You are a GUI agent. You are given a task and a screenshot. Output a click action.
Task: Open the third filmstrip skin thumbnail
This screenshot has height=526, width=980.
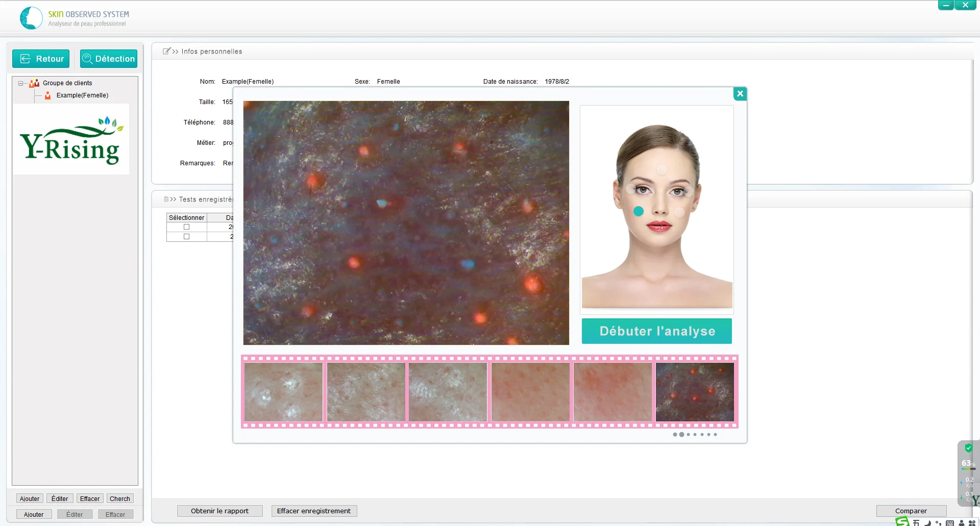coord(448,392)
